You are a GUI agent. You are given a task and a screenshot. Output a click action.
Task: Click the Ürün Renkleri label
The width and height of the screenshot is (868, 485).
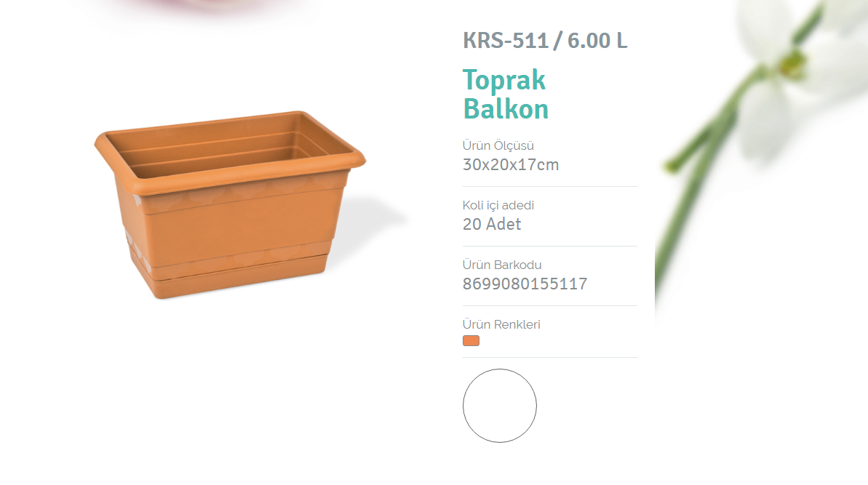coord(501,324)
